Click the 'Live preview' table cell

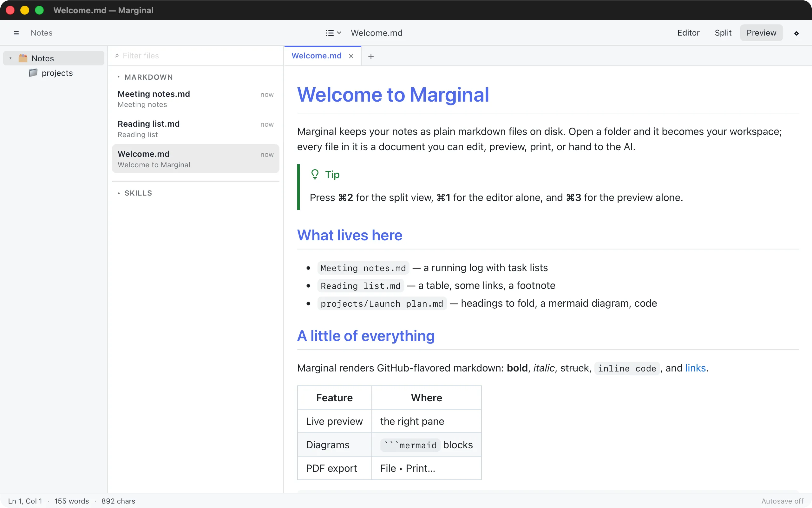coord(334,421)
